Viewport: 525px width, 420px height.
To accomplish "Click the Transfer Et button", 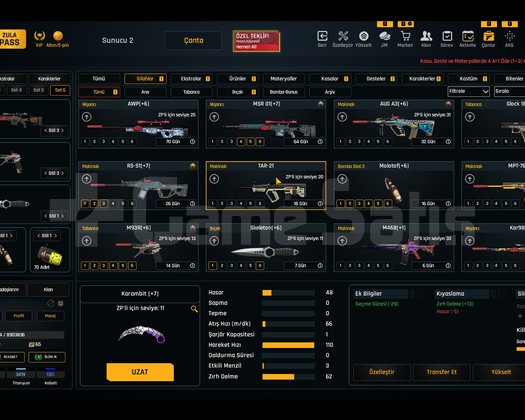I will coord(441,372).
